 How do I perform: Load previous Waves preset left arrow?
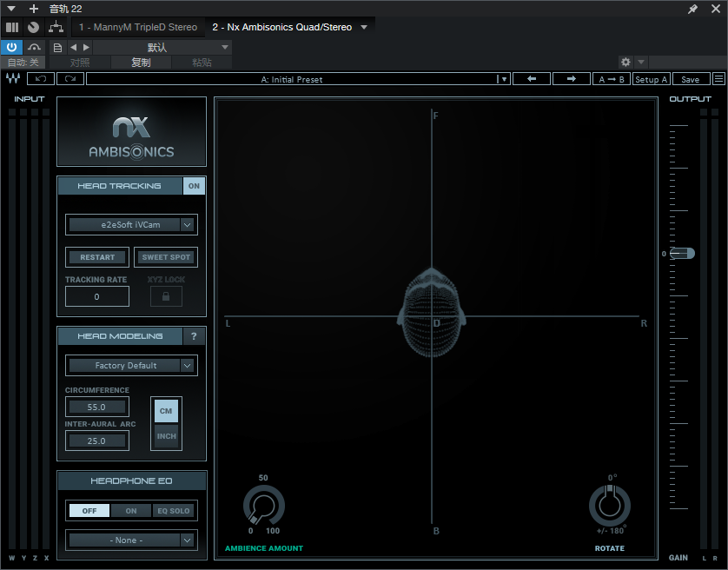(532, 79)
